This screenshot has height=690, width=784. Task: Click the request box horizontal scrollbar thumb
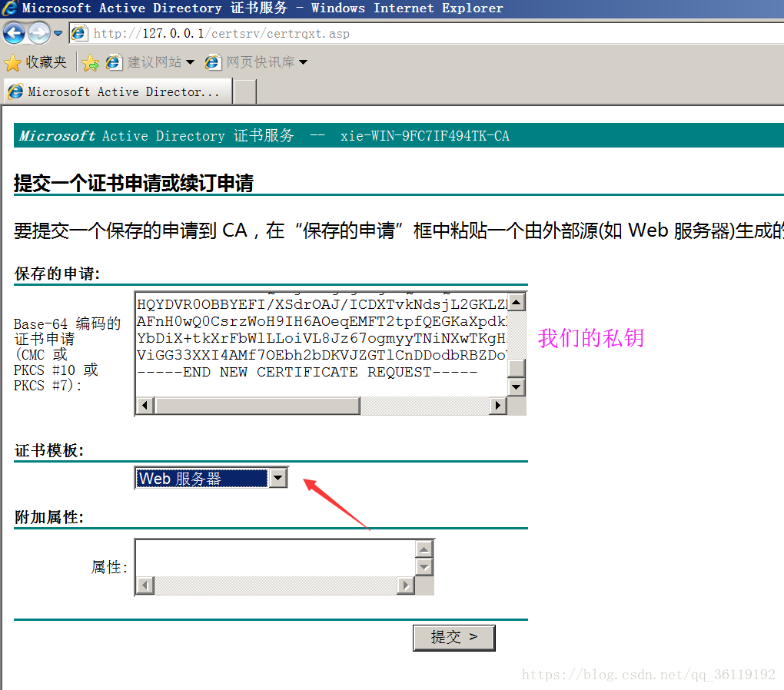(x=257, y=406)
